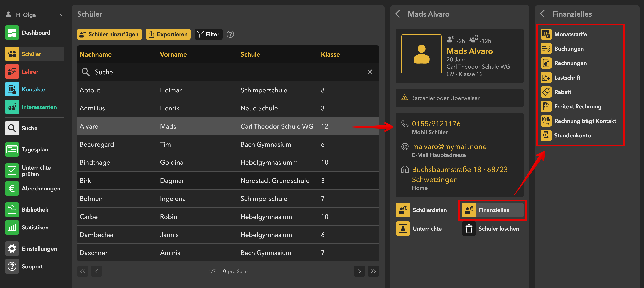Jump to first page of students
The image size is (644, 288).
(83, 271)
